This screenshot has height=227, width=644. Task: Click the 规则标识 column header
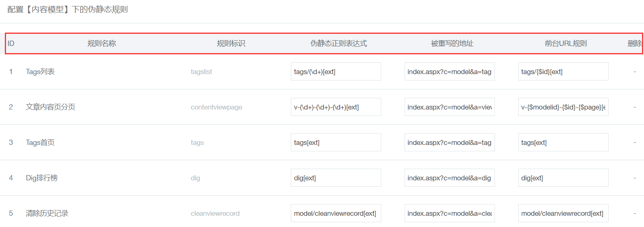[x=231, y=43]
